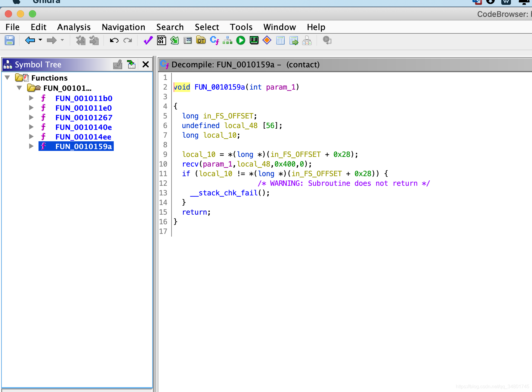The width and height of the screenshot is (532, 392).
Task: Open the File menu
Action: pyautogui.click(x=13, y=27)
